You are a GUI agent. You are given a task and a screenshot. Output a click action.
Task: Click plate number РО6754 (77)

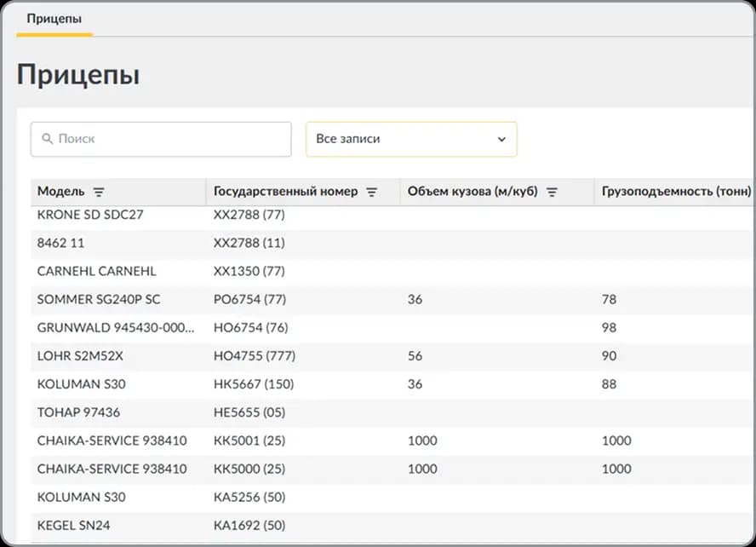(249, 300)
